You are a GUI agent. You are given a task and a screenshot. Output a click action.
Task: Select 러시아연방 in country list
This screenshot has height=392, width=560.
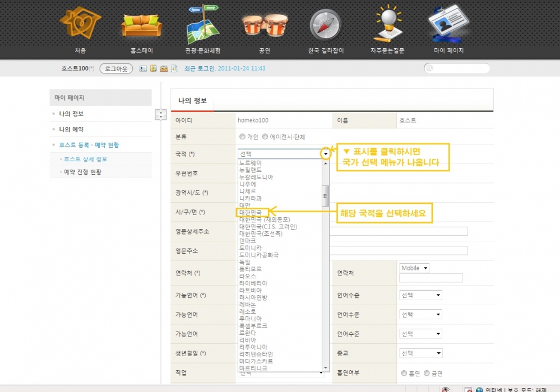253,297
